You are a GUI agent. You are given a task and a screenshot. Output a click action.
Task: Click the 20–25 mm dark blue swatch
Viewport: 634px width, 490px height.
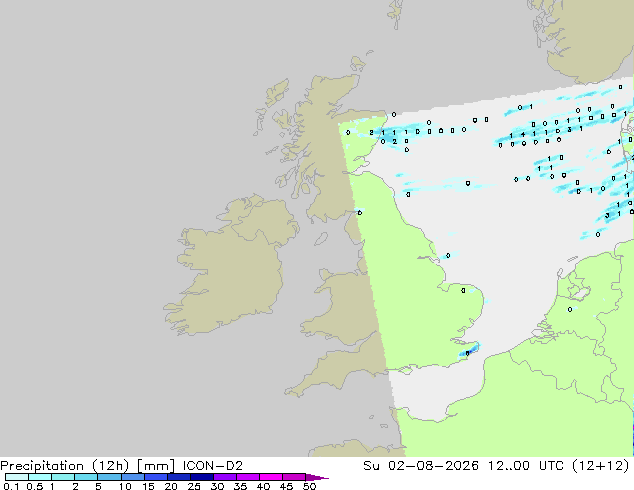(x=179, y=477)
